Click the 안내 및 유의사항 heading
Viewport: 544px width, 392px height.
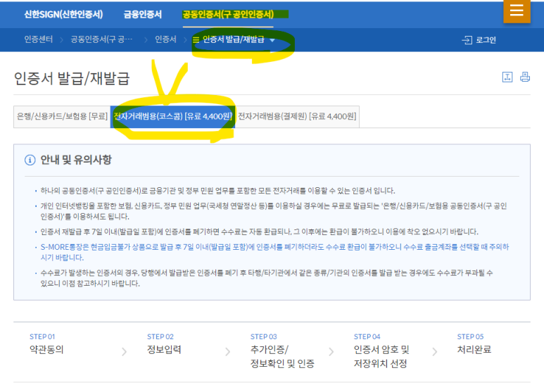[76, 160]
